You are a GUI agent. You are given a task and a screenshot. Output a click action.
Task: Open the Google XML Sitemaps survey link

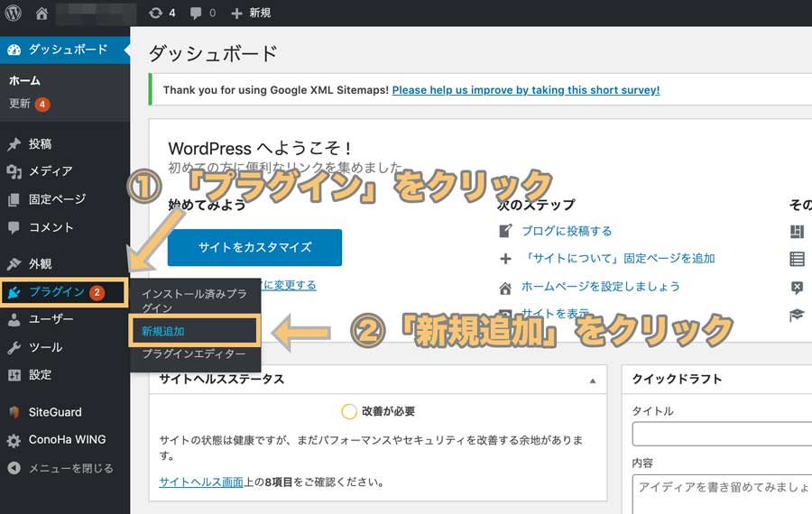point(526,90)
